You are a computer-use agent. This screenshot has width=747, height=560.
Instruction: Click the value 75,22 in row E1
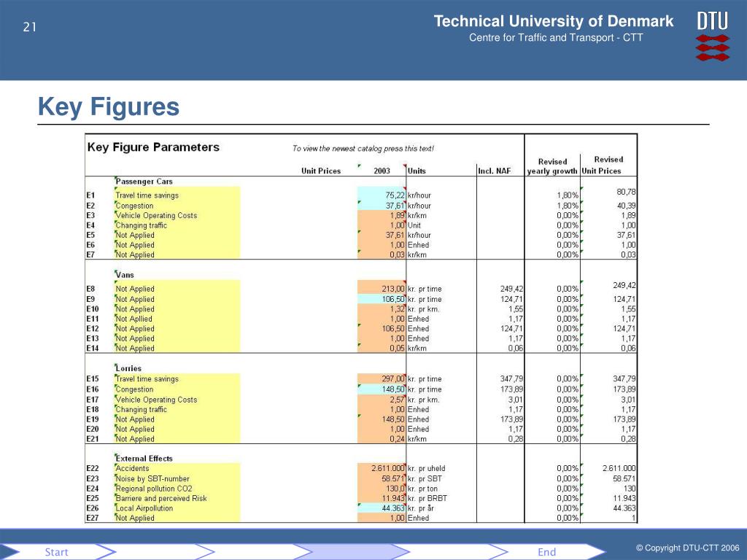[x=395, y=195]
